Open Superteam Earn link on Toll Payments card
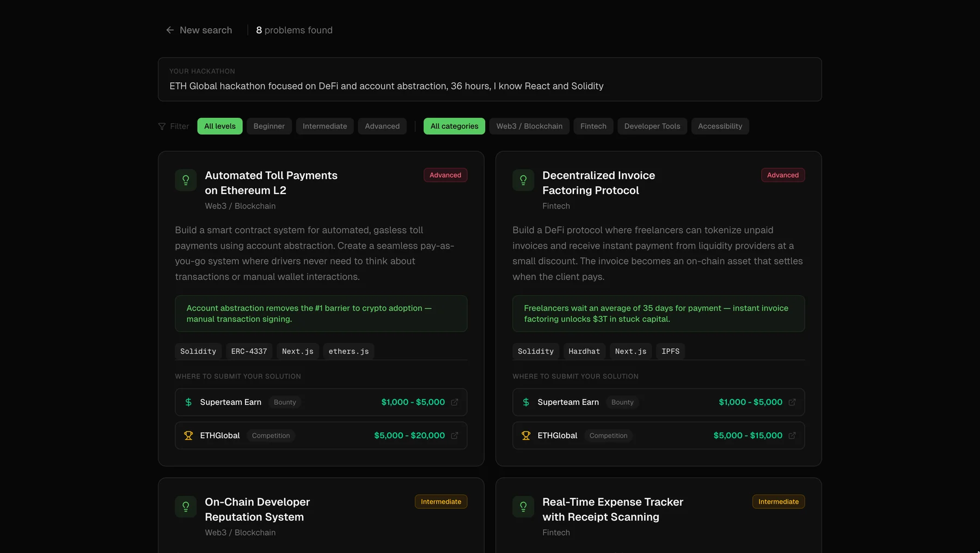Screen dimensions: 980x553 (x=321, y=402)
